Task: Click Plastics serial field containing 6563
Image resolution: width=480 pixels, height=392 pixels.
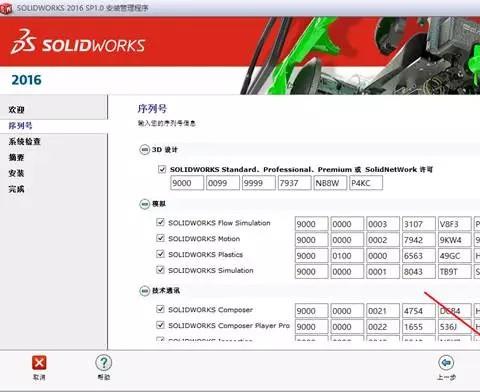Action: [x=419, y=256]
